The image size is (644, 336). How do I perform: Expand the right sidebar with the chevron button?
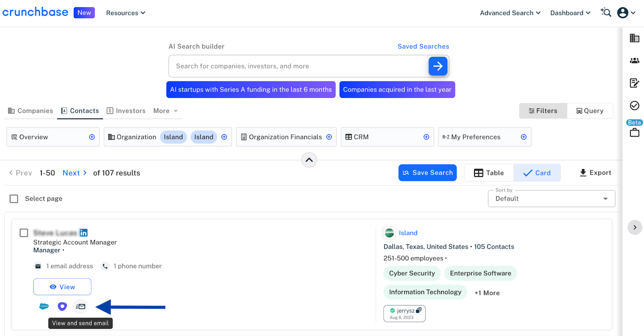tap(635, 227)
